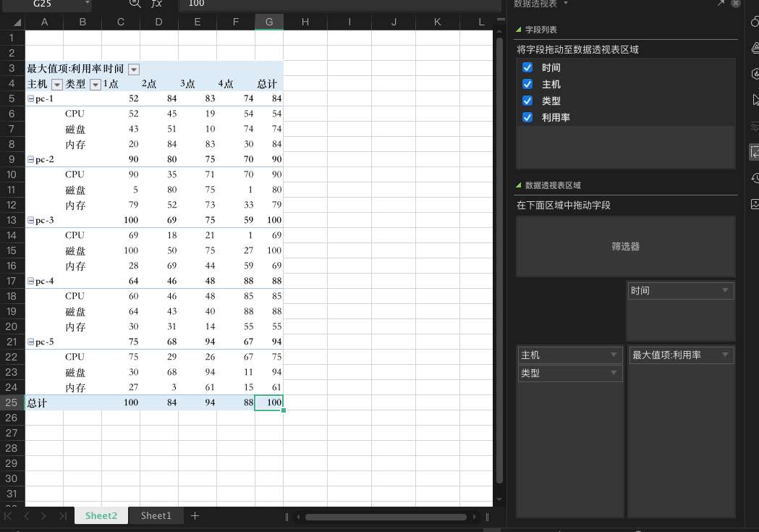Screen dimensions: 759x532
Task: Open the image icon in right sidebar
Action: click(755, 204)
